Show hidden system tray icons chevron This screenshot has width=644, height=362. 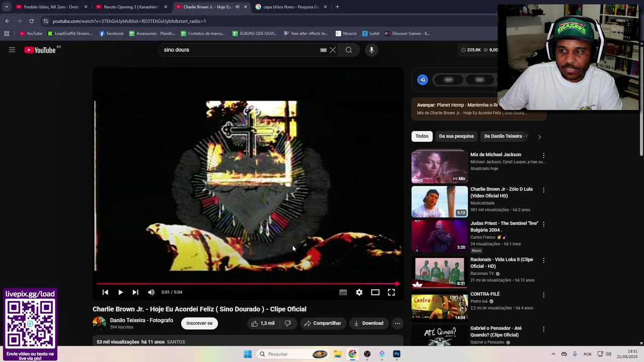[x=553, y=354]
